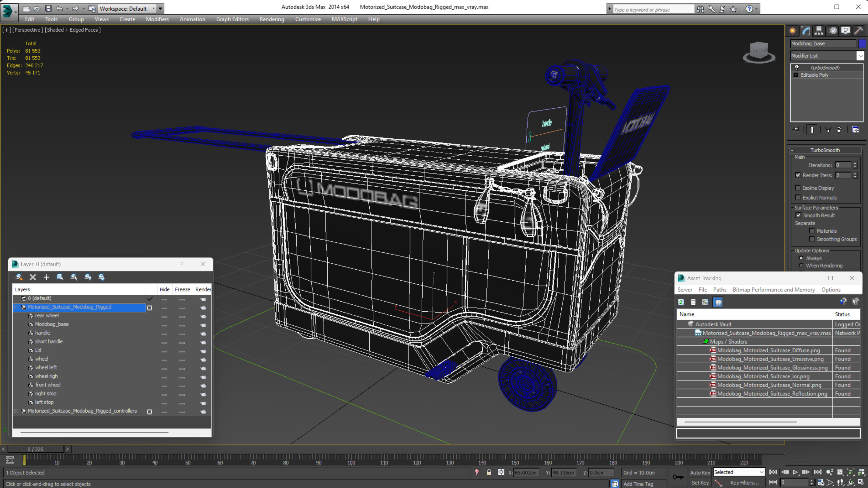The image size is (868, 488).
Task: Click Delete layer X icon in Layer dialog
Action: [33, 277]
